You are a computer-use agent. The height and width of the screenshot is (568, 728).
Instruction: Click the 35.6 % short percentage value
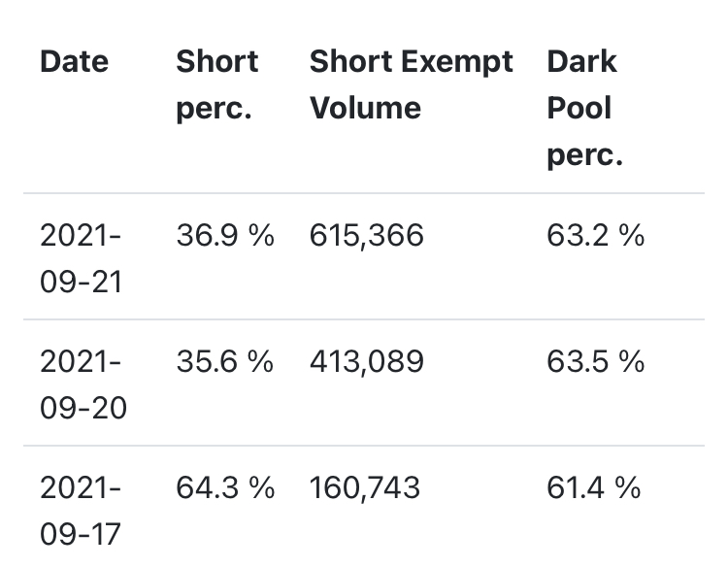224,361
